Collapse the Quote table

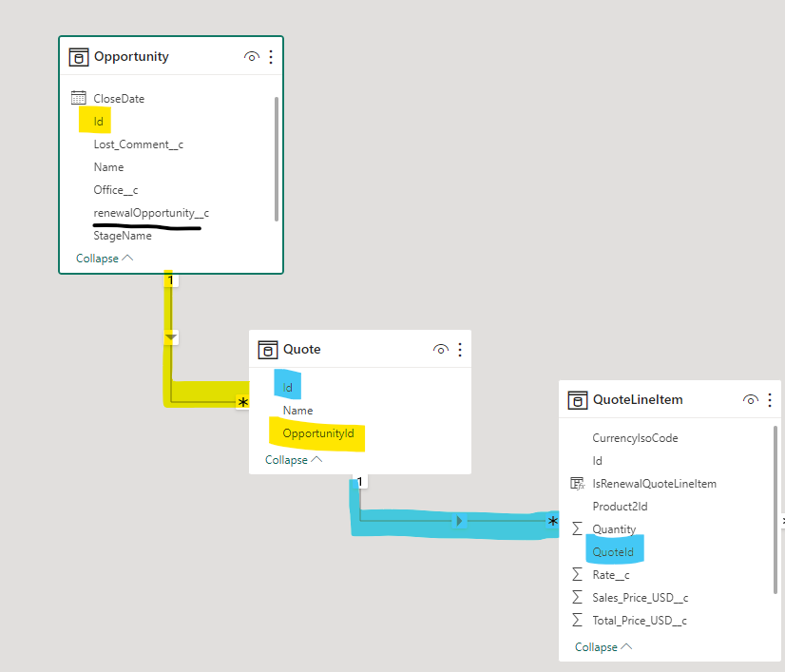coord(294,460)
